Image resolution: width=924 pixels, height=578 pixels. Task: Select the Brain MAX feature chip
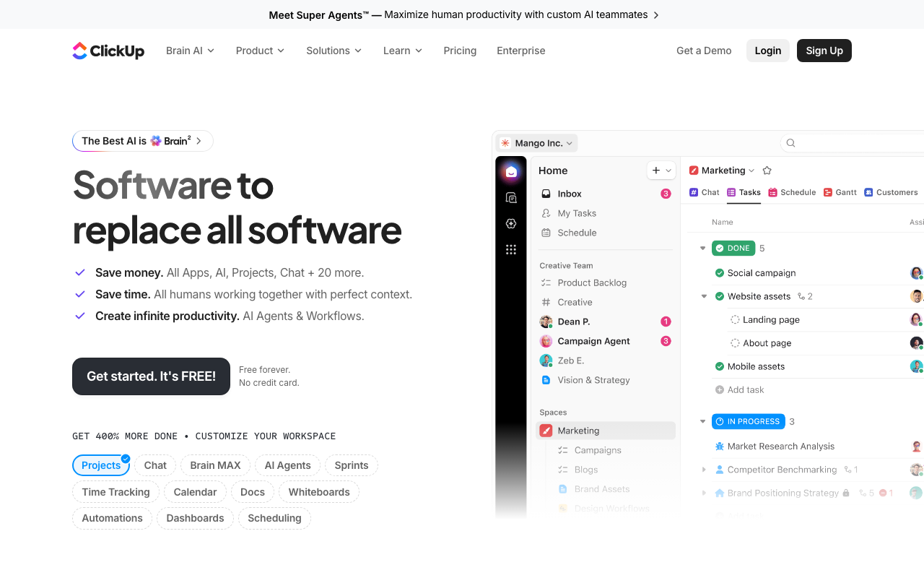(x=215, y=465)
